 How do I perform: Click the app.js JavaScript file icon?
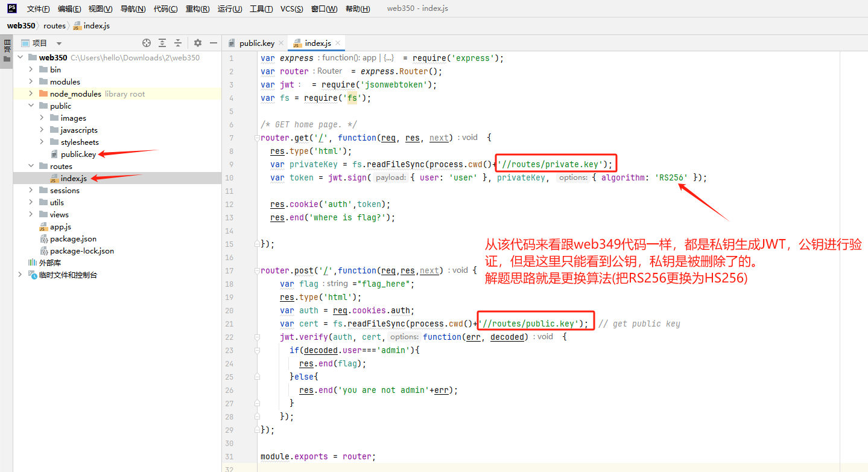pos(43,226)
